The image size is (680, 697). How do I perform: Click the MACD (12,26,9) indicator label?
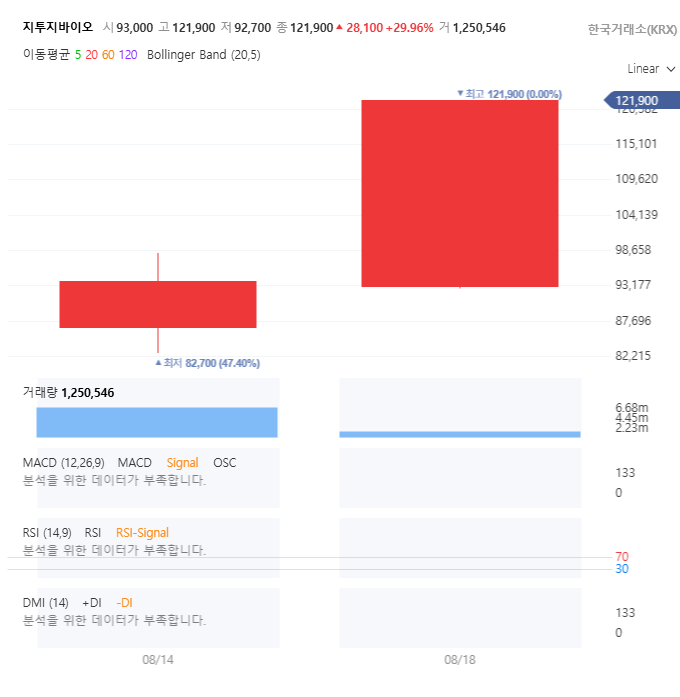[x=64, y=463]
